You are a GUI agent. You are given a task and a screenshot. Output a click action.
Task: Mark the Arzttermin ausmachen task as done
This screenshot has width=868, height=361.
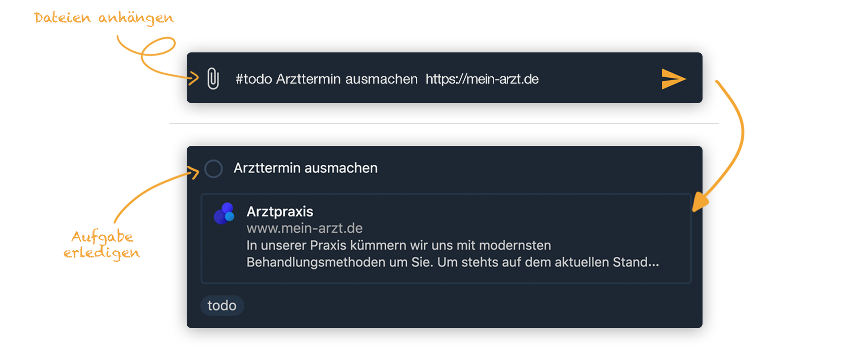(213, 169)
